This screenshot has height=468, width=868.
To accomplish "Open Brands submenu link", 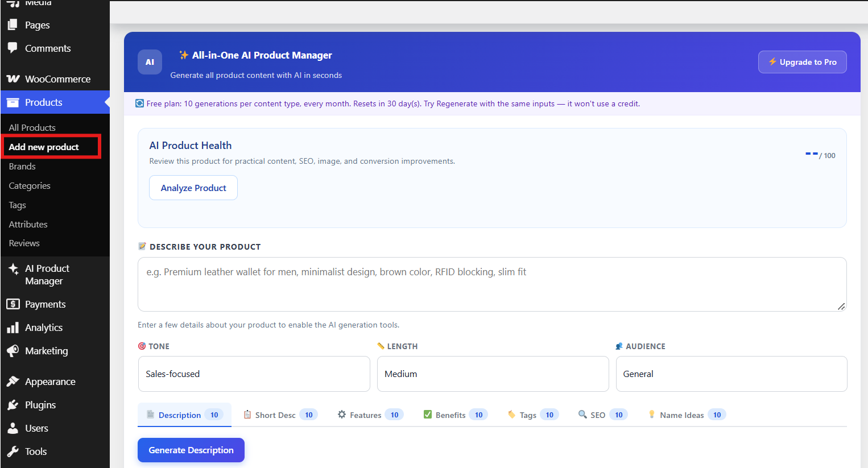I will point(22,166).
